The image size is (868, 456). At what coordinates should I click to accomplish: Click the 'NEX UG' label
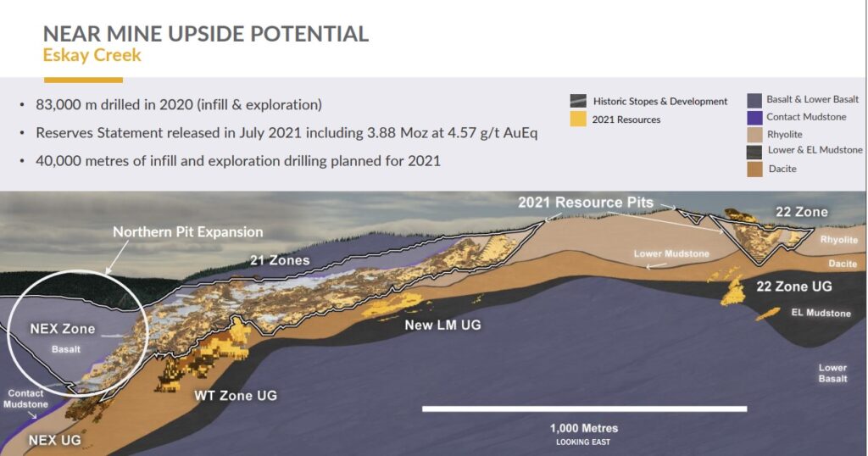coord(55,441)
